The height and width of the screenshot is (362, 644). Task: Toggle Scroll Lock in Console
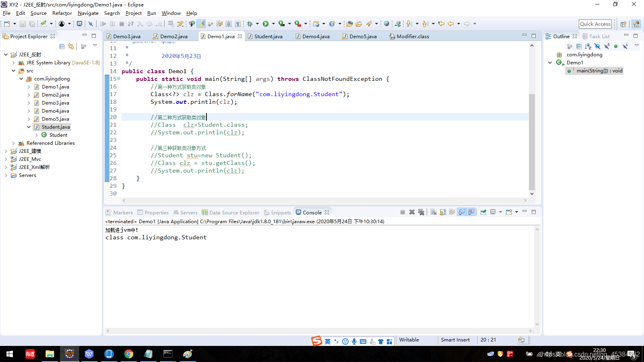click(443, 212)
